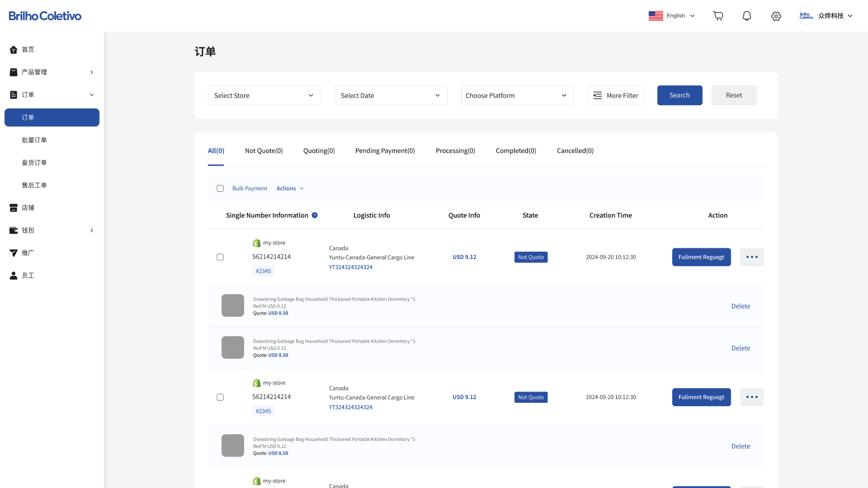Click the 员工 staff person icon
Screen dimensions: 868x488
point(14,275)
